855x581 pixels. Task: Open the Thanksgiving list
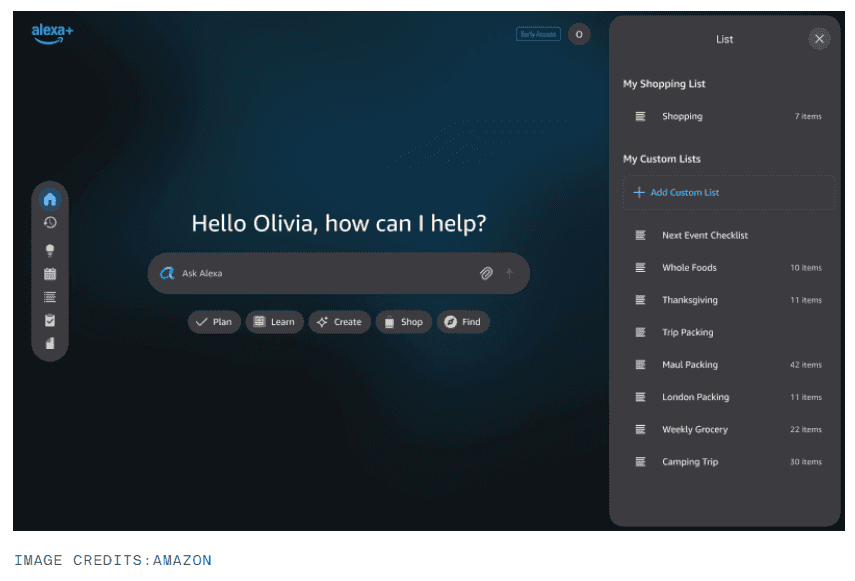728,300
